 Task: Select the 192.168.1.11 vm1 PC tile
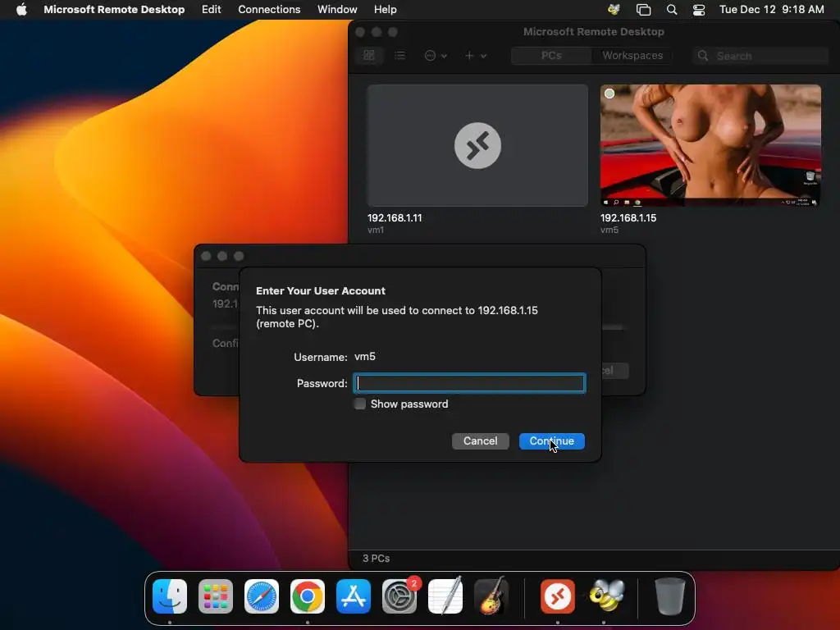tap(477, 145)
